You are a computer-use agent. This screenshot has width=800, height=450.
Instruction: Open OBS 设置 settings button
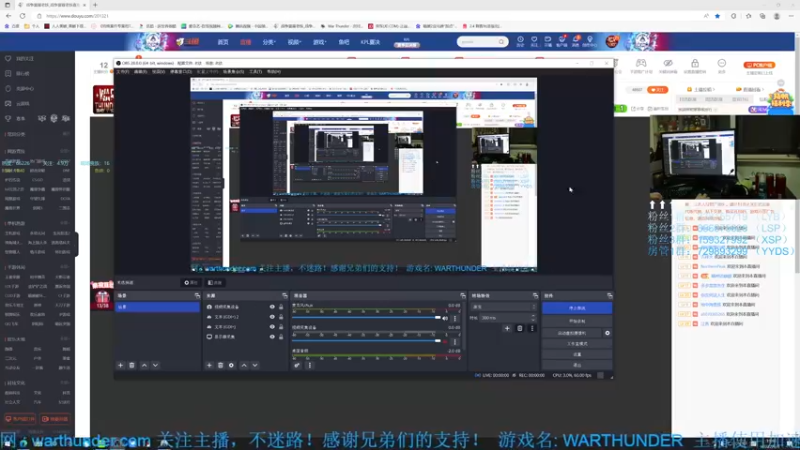577,355
